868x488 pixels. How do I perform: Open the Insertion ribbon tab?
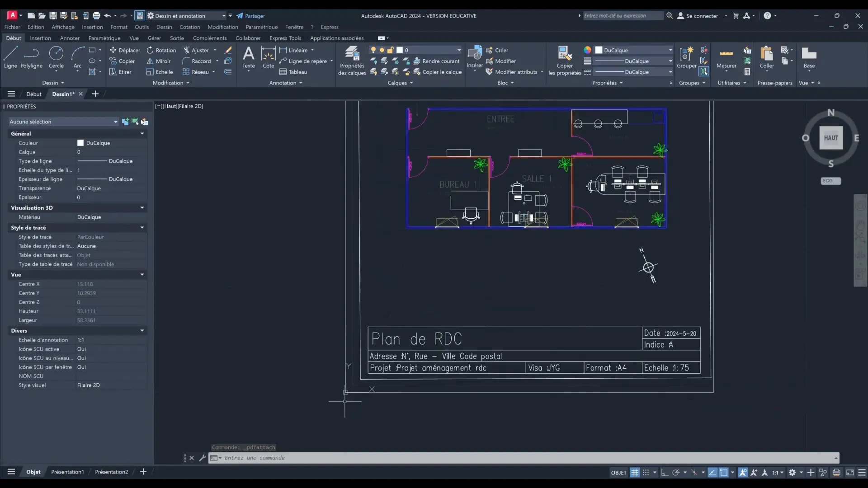[x=40, y=38]
